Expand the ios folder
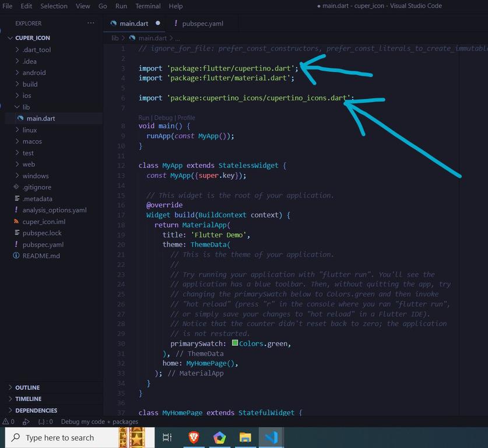This screenshot has height=448, width=488. pos(27,96)
